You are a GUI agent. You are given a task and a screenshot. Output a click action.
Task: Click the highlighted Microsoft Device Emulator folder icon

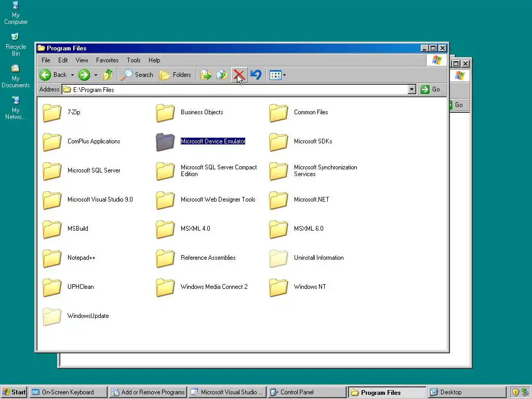click(x=165, y=142)
